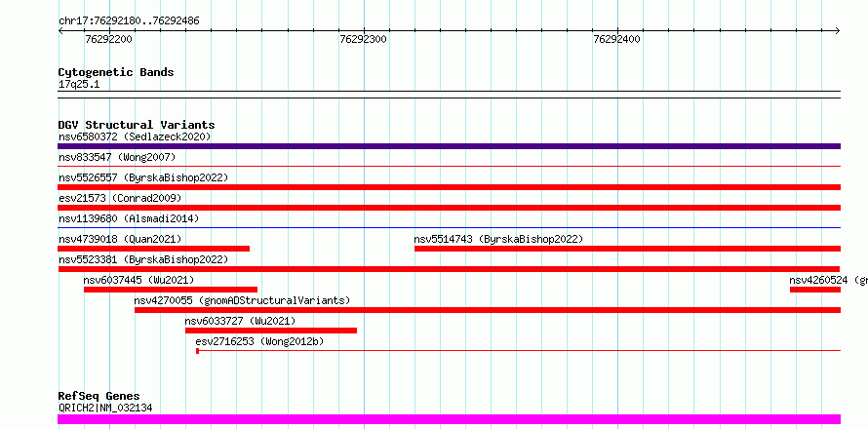Open nsv1139680 (Alsmadi2014) variant label
This screenshot has width=868, height=429.
click(x=129, y=218)
